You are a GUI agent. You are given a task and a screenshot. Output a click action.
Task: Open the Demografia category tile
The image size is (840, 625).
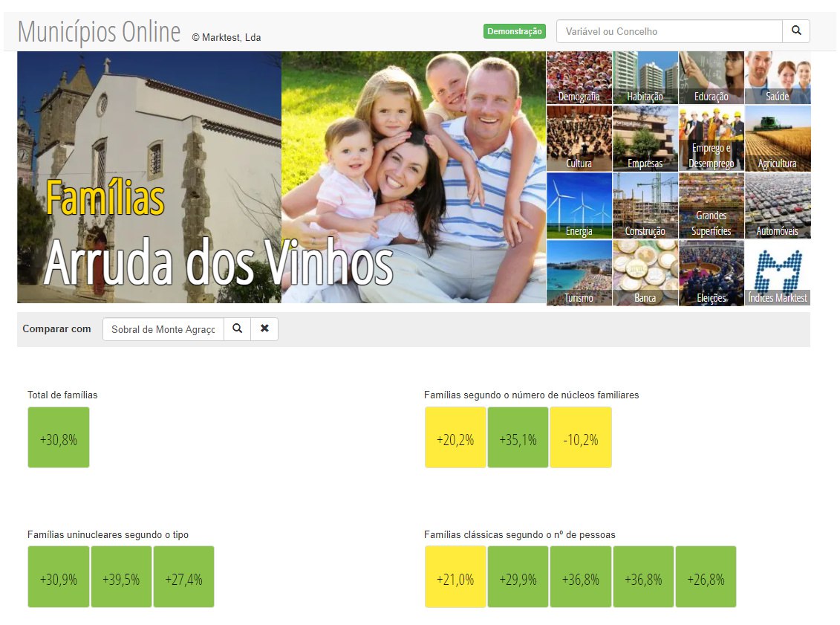[x=579, y=78]
